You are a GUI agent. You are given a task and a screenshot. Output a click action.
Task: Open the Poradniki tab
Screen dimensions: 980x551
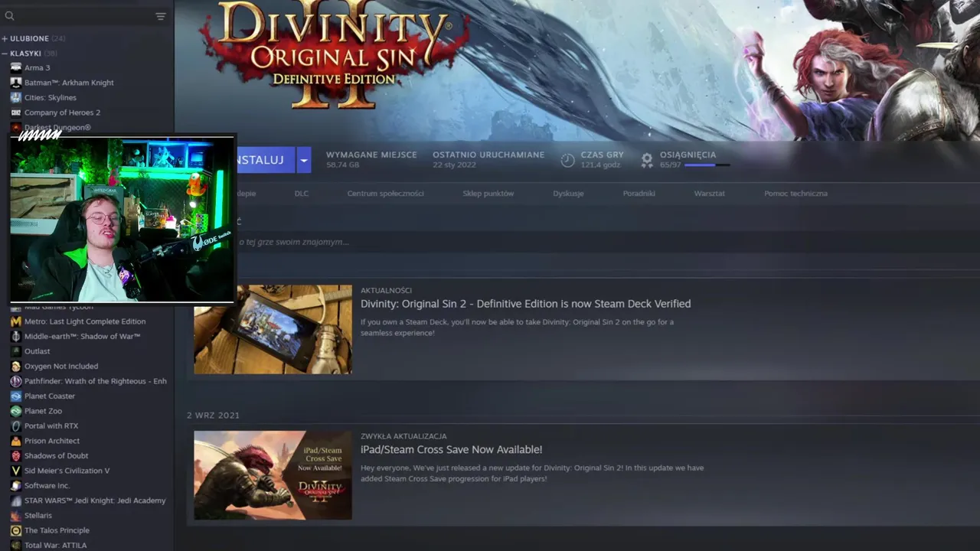coord(639,194)
